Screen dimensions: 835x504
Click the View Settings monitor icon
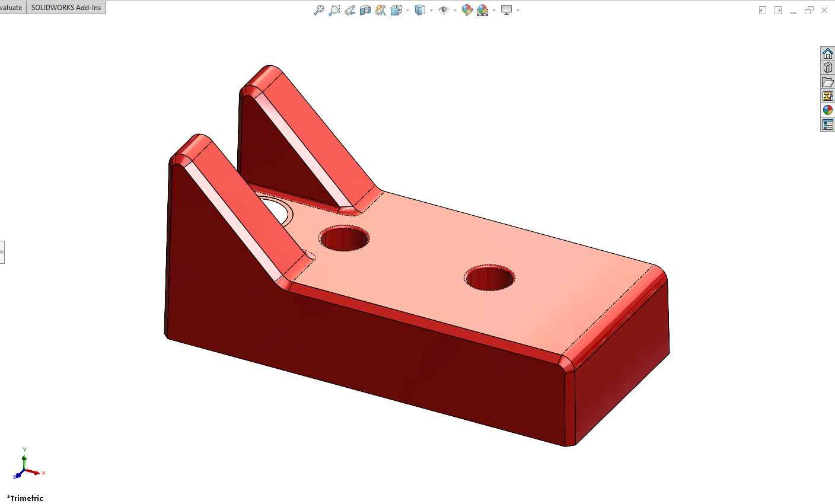click(x=506, y=10)
